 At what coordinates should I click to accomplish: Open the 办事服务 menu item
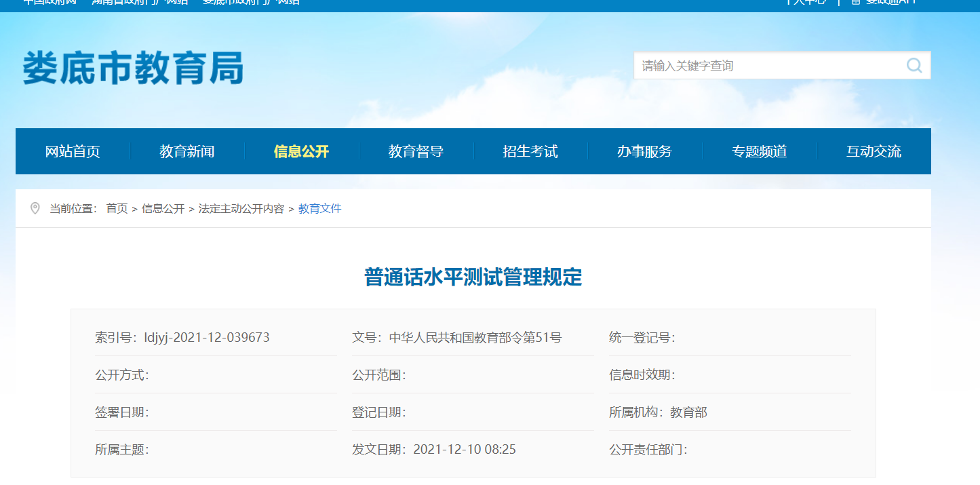click(644, 151)
